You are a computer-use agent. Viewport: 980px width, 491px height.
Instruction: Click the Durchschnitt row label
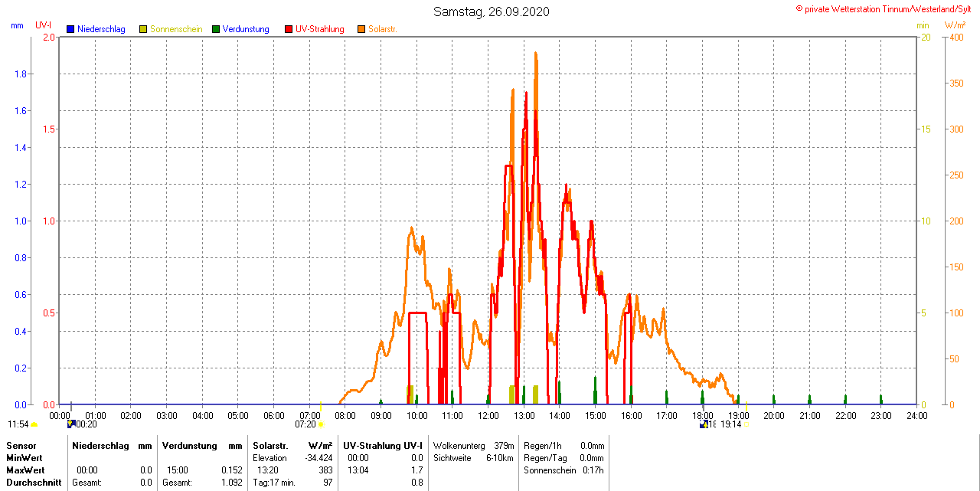tap(34, 483)
